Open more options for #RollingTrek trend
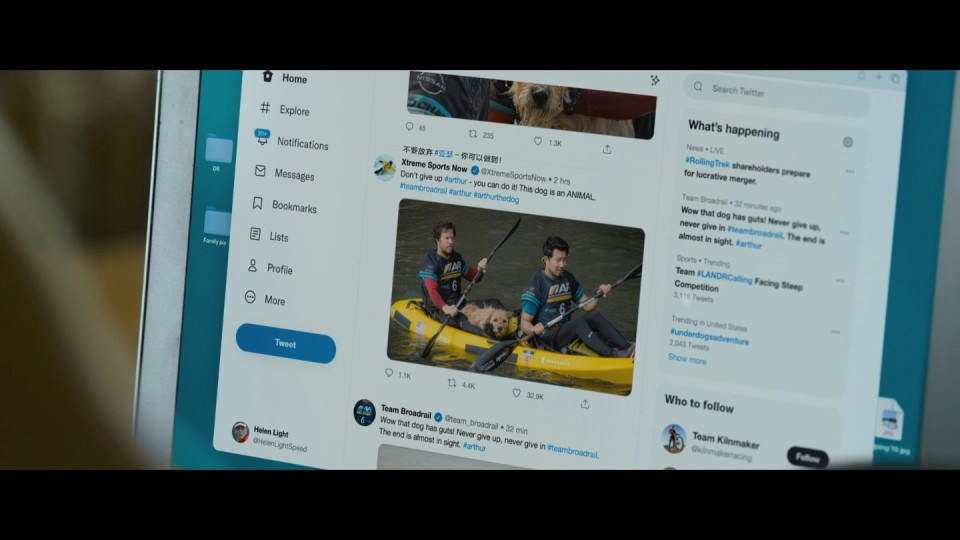The height and width of the screenshot is (540, 960). (x=850, y=171)
